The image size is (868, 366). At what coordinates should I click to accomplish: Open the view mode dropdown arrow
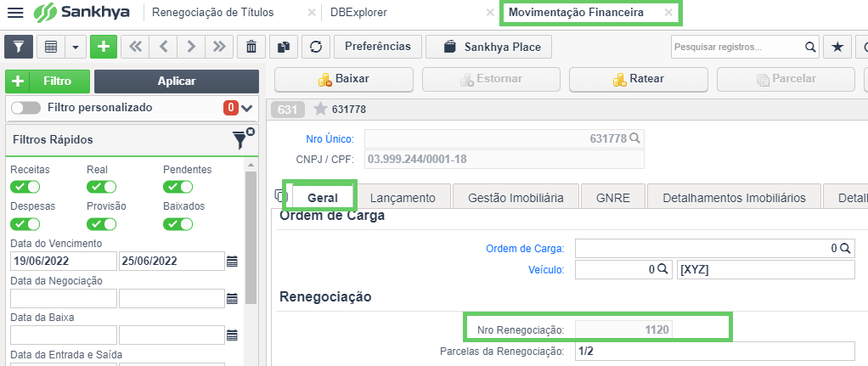[x=76, y=47]
